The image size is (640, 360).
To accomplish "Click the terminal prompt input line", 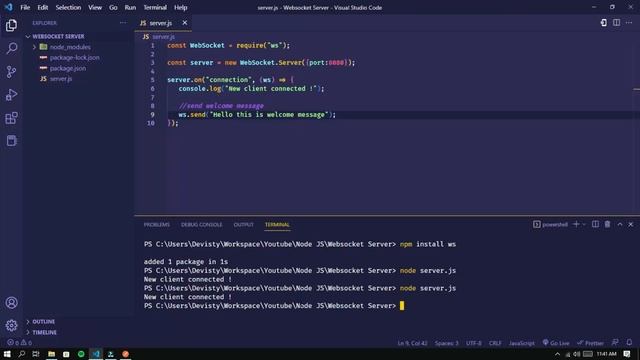I will pyautogui.click(x=273, y=306).
